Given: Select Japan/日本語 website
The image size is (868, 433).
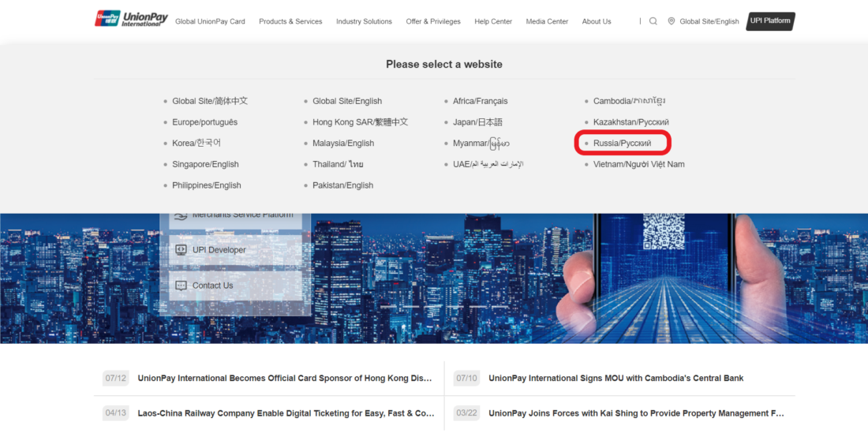Looking at the screenshot, I should [x=477, y=122].
